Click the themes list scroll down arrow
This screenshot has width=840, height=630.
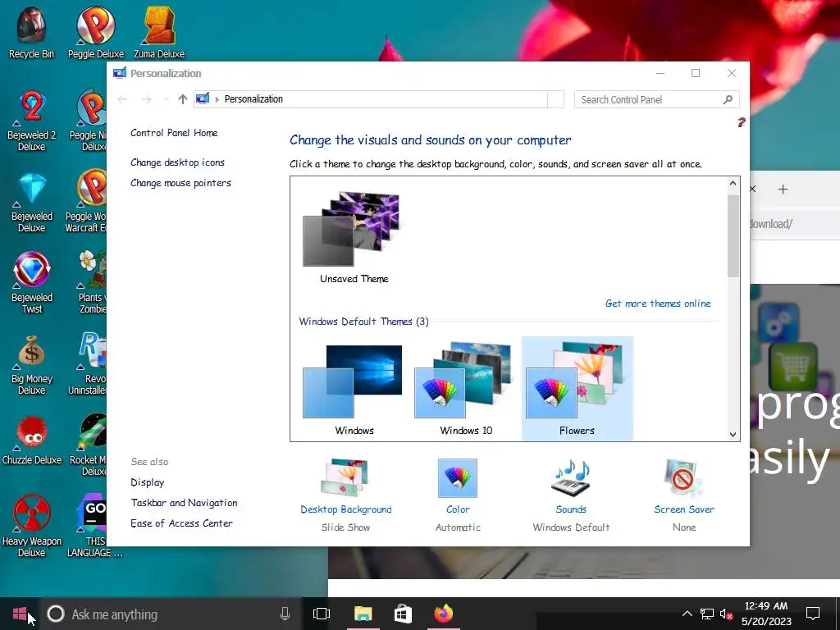point(733,435)
